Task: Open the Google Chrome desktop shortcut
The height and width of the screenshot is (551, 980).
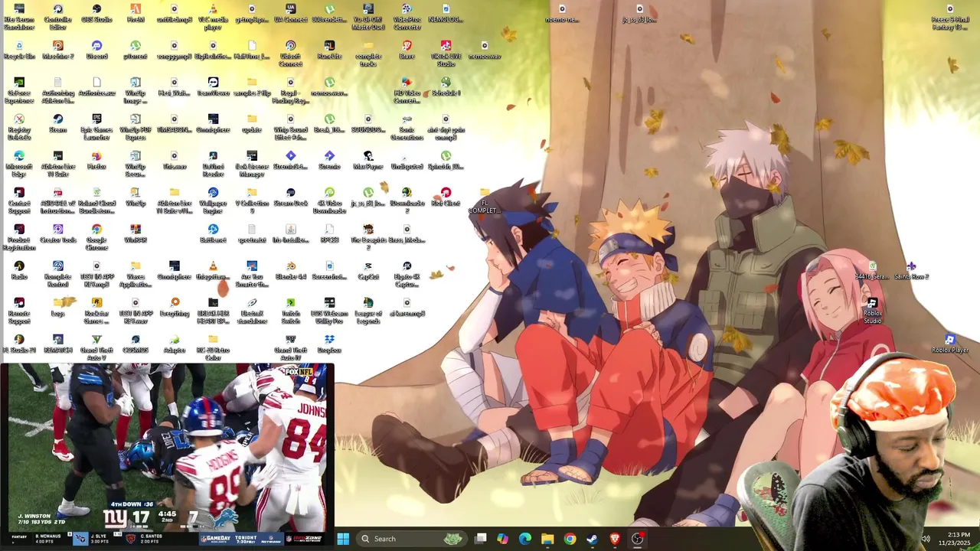Action: click(96, 237)
